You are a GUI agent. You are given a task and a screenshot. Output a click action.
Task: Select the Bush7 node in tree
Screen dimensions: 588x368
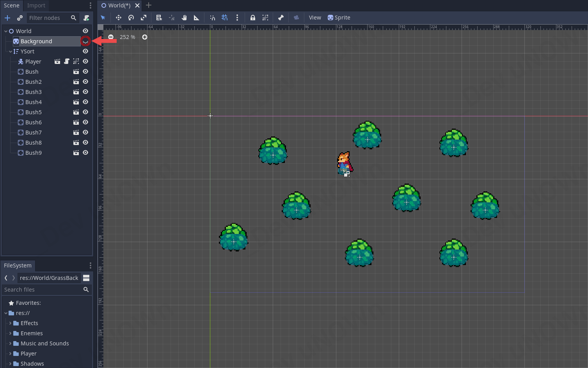click(34, 133)
